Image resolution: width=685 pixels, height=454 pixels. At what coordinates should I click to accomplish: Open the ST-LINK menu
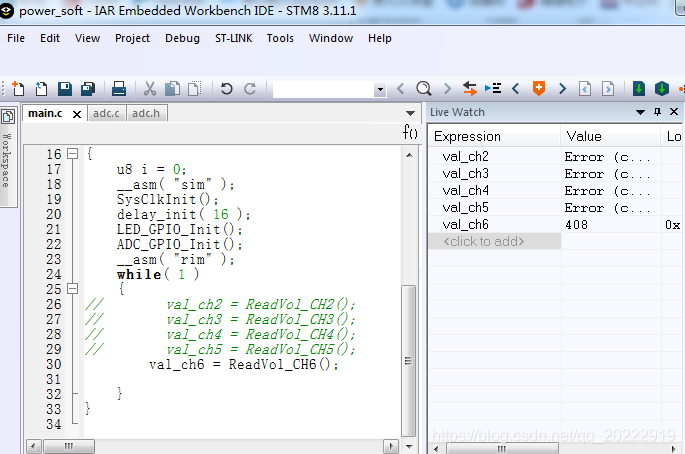click(x=235, y=38)
